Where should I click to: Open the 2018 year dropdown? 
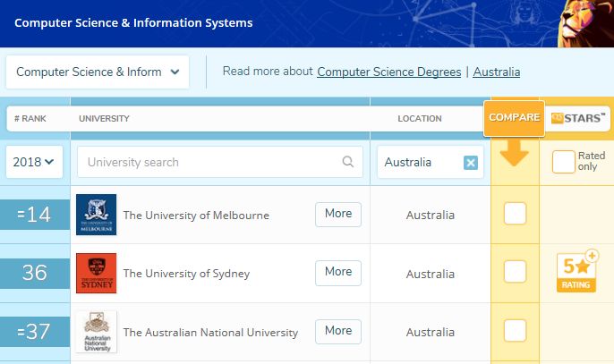(x=34, y=162)
